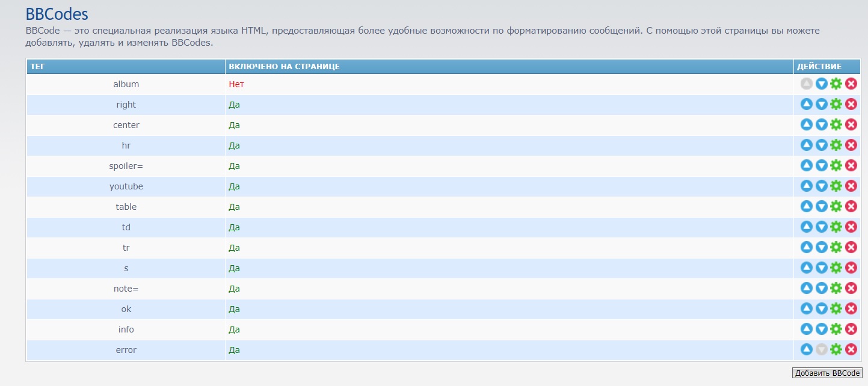Edit the tr BBCode settings
This screenshot has width=868, height=386.
coord(836,248)
